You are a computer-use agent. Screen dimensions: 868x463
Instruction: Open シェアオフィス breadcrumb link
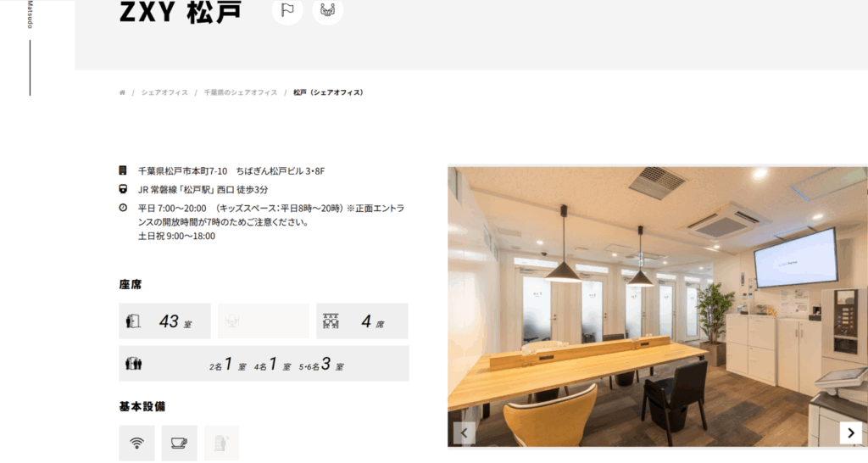pyautogui.click(x=164, y=92)
